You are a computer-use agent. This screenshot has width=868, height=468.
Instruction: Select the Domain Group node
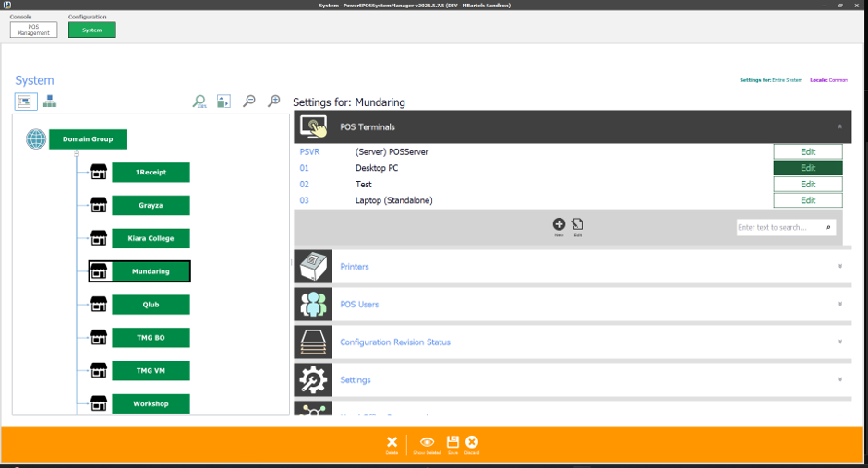(x=88, y=138)
